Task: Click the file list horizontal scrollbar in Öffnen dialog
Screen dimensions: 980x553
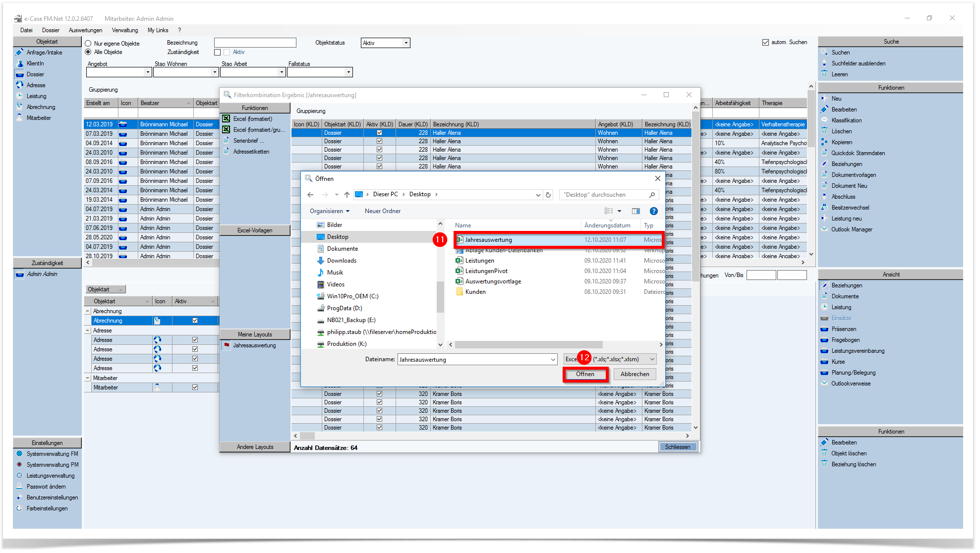Action: pos(528,344)
